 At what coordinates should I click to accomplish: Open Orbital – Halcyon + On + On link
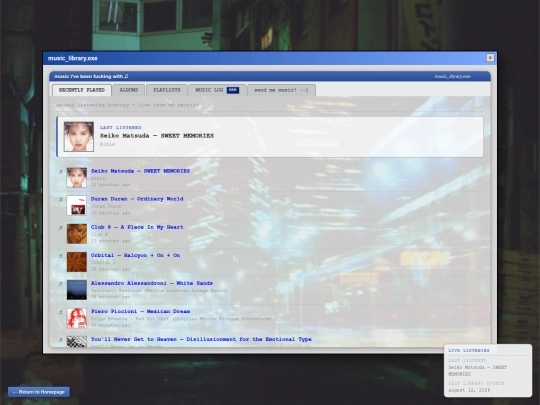(x=135, y=255)
